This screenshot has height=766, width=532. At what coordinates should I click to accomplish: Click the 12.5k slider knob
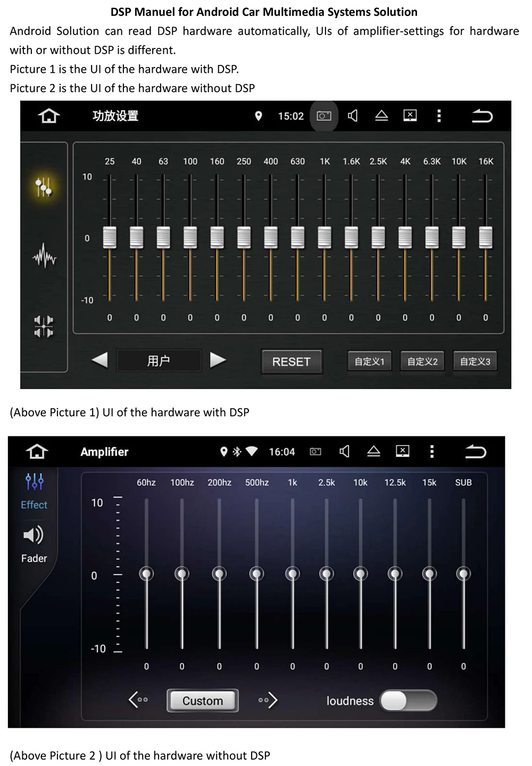395,574
